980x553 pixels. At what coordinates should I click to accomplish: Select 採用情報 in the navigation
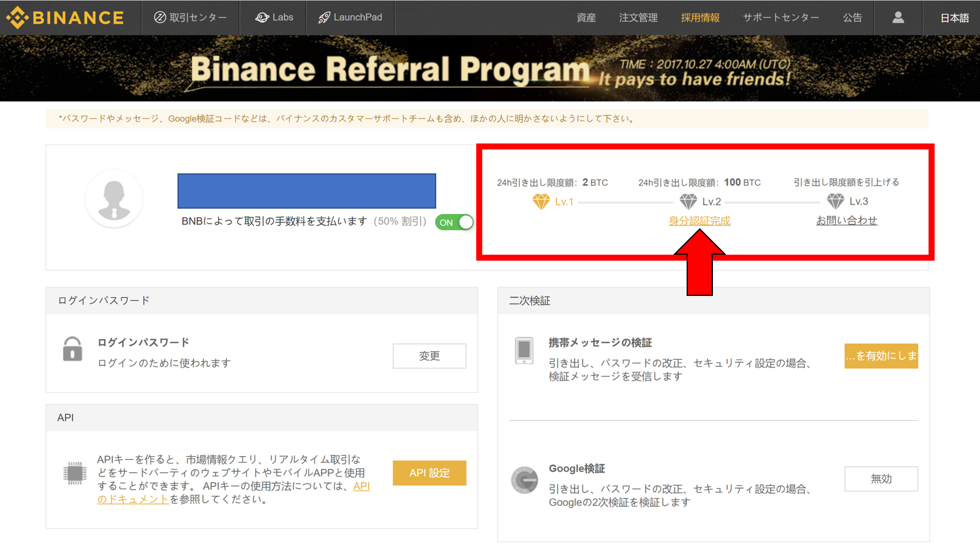700,17
